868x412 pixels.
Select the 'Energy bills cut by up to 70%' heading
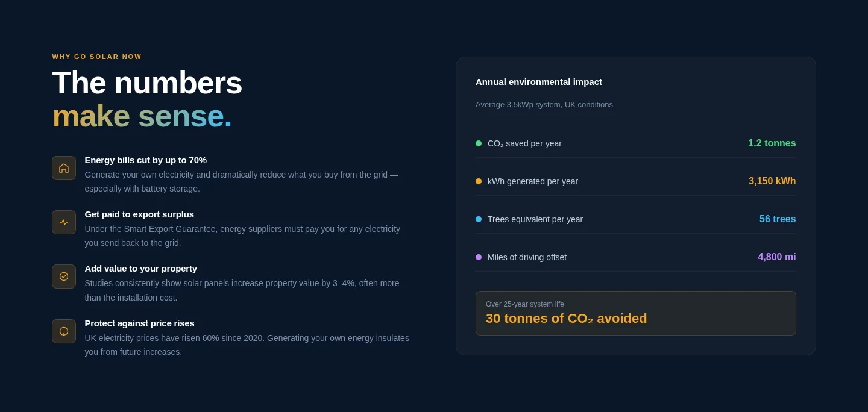[x=146, y=160]
